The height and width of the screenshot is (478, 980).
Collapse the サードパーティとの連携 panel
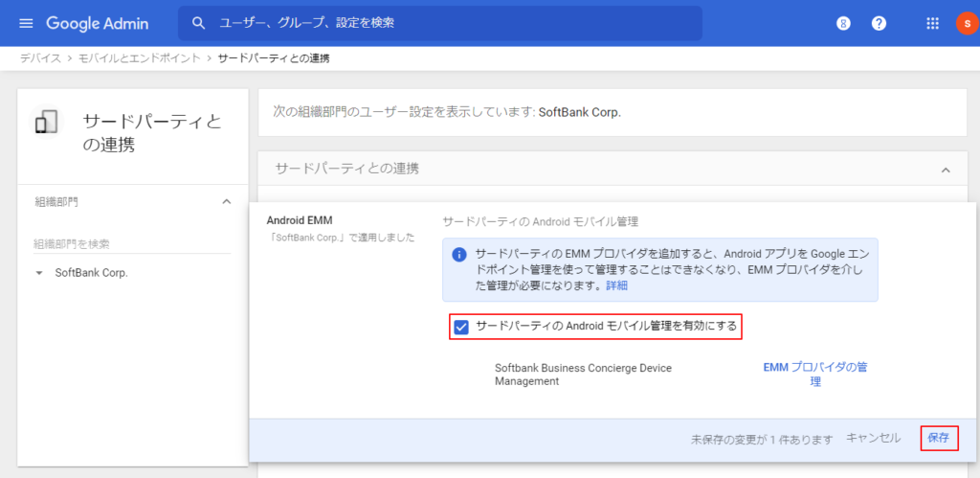[946, 170]
